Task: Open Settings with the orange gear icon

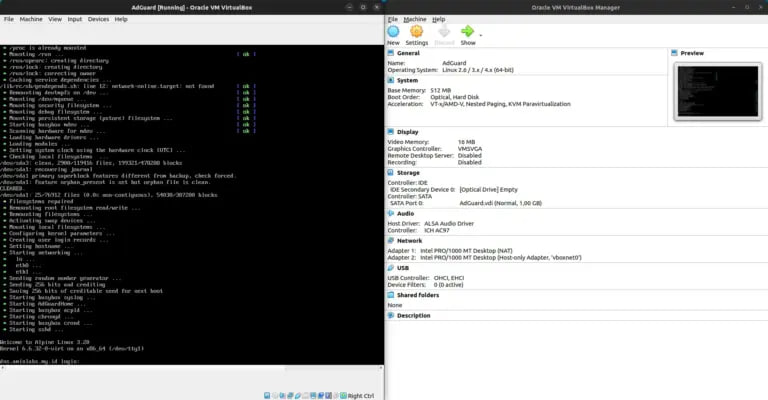Action: [x=416, y=31]
